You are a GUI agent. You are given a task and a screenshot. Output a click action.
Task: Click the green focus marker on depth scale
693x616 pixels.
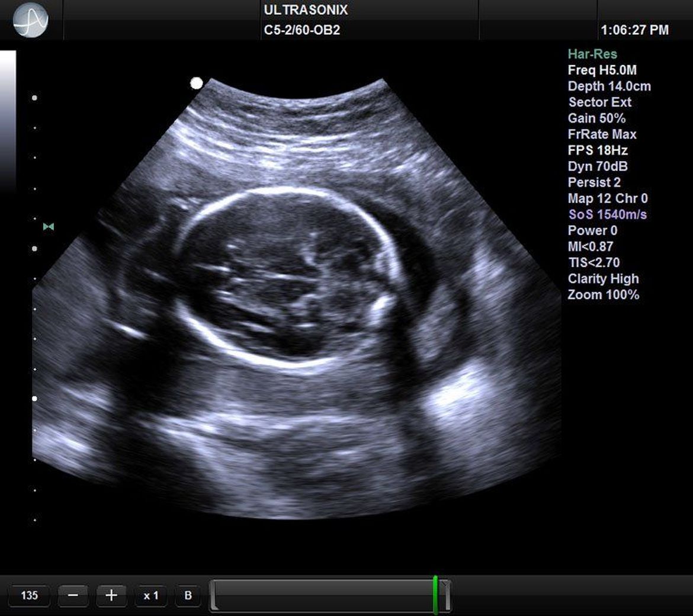[x=49, y=226]
